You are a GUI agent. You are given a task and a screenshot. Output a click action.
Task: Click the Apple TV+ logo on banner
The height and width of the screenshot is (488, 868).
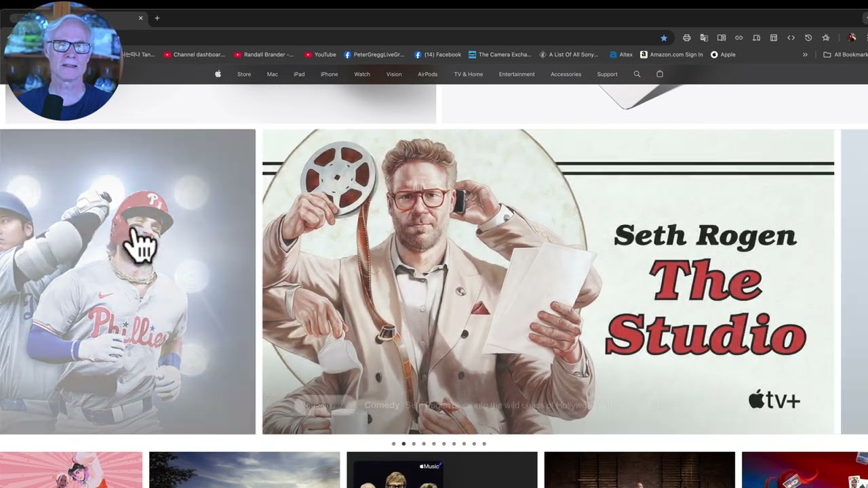point(774,400)
